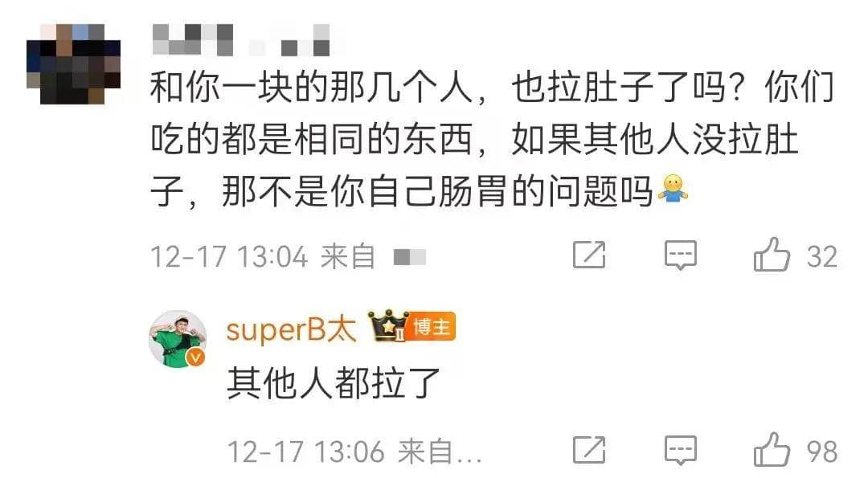Image resolution: width=868 pixels, height=478 pixels.
Task: Tap the reply bubble icon on superB太's reply
Action: point(681,451)
